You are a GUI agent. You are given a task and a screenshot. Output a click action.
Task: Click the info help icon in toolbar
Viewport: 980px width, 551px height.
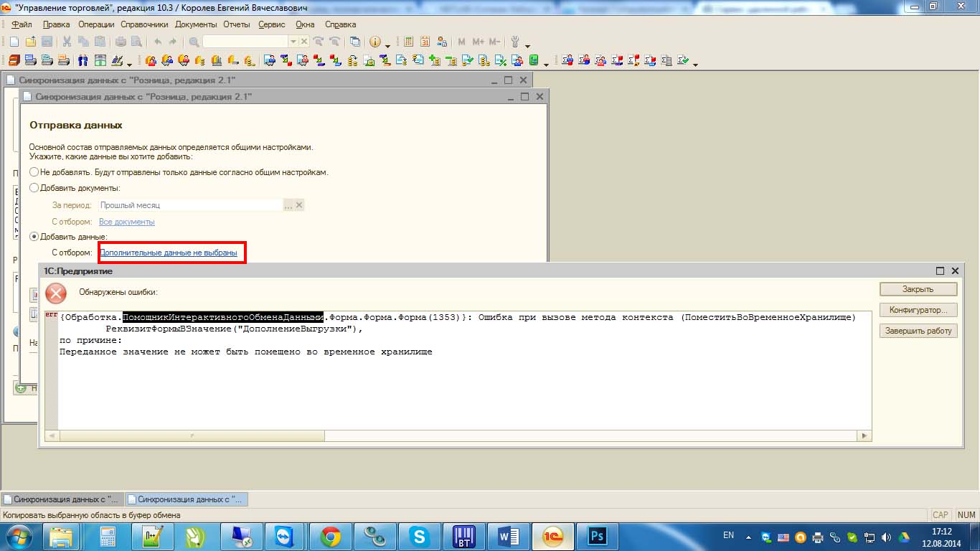point(374,42)
